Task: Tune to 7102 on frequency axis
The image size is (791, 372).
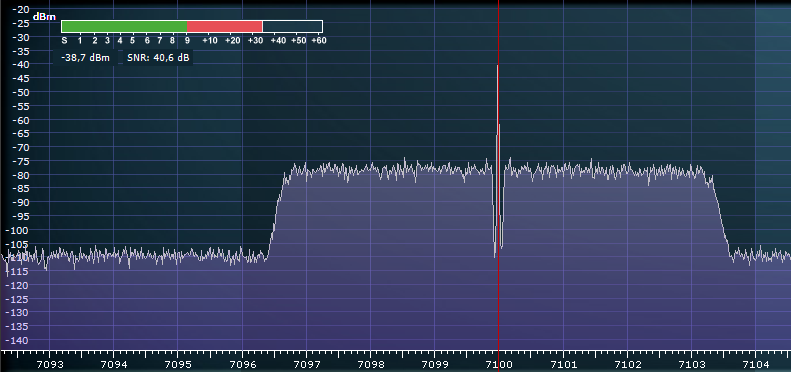Action: coord(627,364)
